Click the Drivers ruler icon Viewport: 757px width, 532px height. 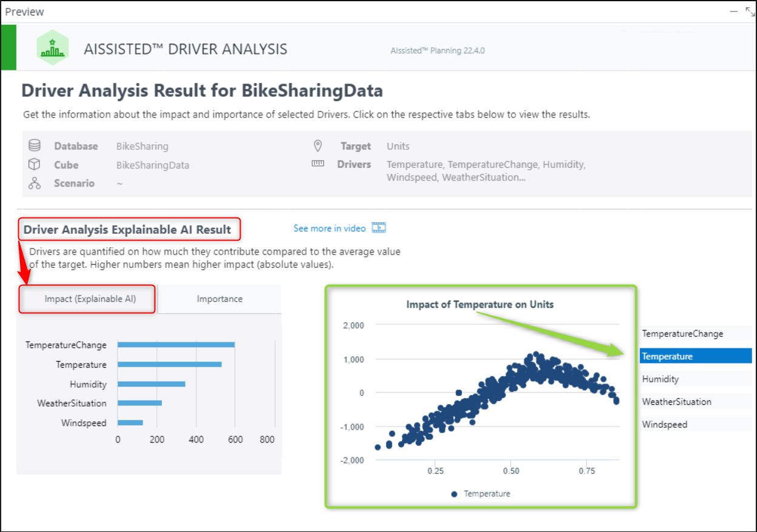click(x=317, y=164)
